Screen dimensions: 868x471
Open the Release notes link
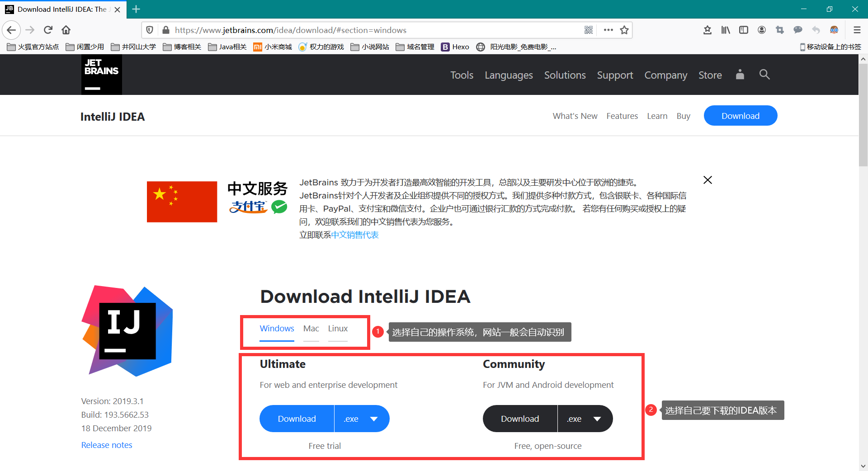[107, 445]
